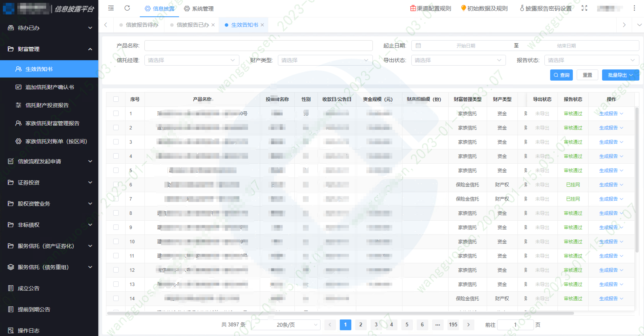Open 成立公告 in sidebar
The image size is (644, 336).
click(49, 288)
